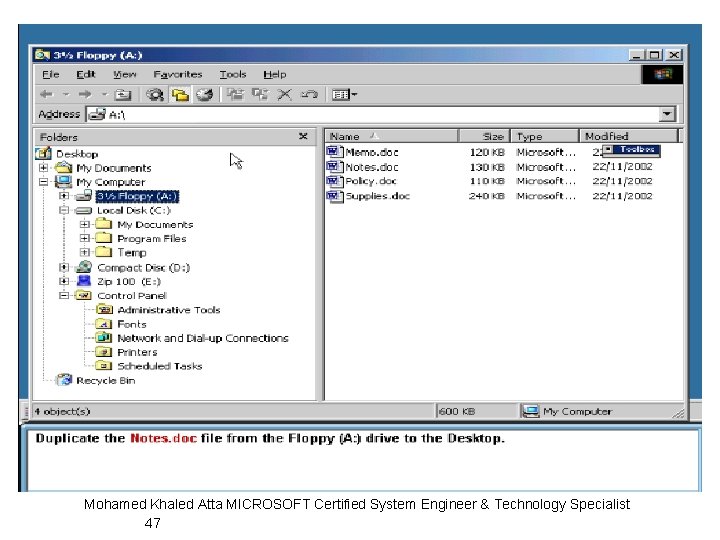Close the Folders pane
The image size is (720, 540).
pos(303,136)
